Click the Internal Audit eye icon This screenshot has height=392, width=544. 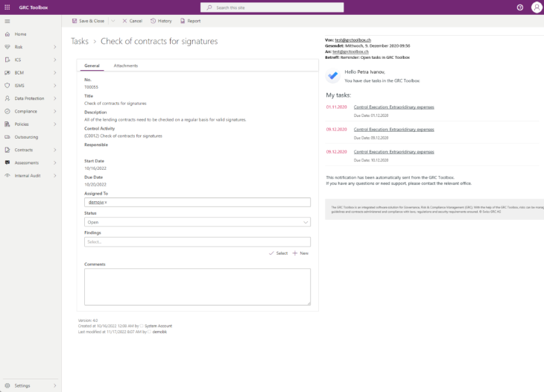pos(7,175)
